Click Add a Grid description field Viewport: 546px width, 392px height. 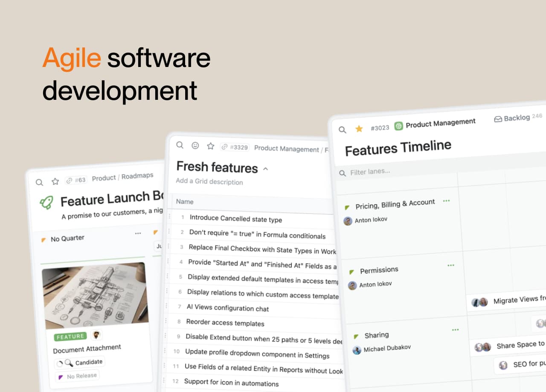point(209,182)
